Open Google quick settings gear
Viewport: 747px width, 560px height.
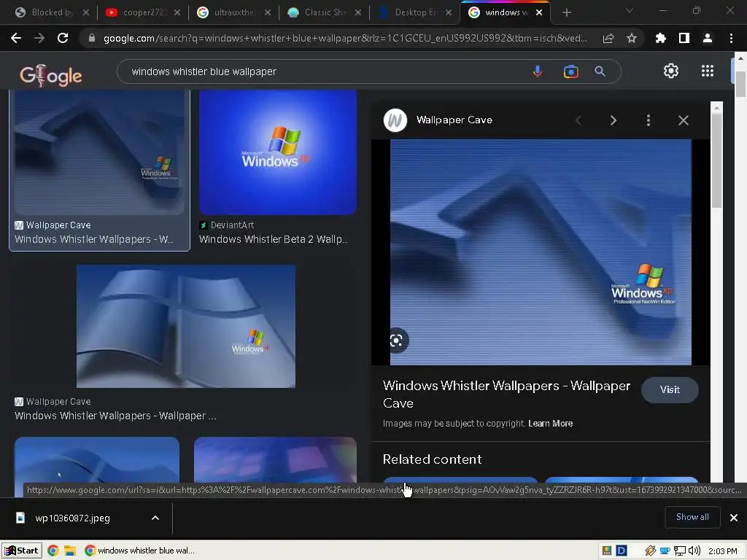click(671, 71)
